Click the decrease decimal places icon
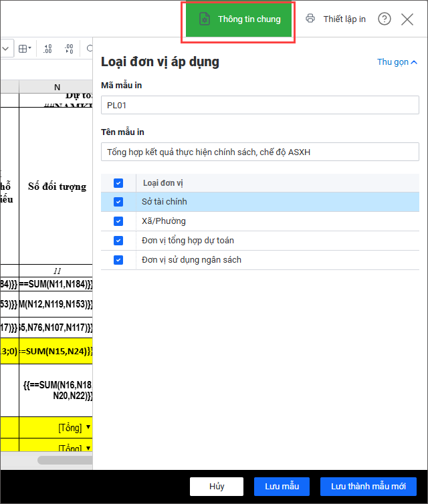Screen dimensions: 428x504 click(69, 48)
